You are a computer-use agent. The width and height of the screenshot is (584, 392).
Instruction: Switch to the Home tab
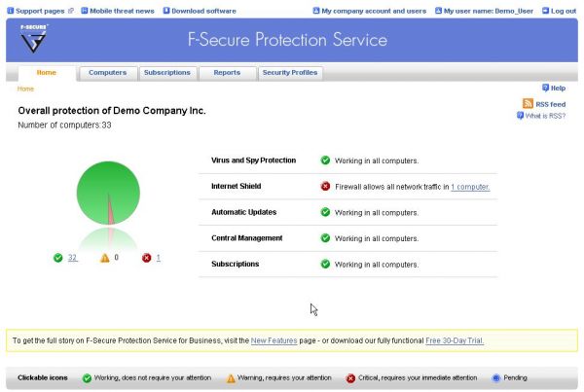pos(47,73)
